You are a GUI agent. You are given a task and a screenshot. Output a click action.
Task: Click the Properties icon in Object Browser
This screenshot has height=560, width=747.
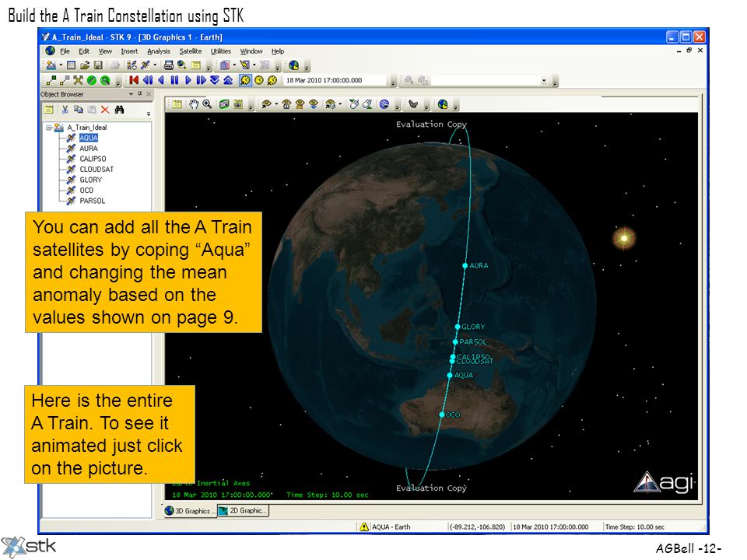pos(48,110)
